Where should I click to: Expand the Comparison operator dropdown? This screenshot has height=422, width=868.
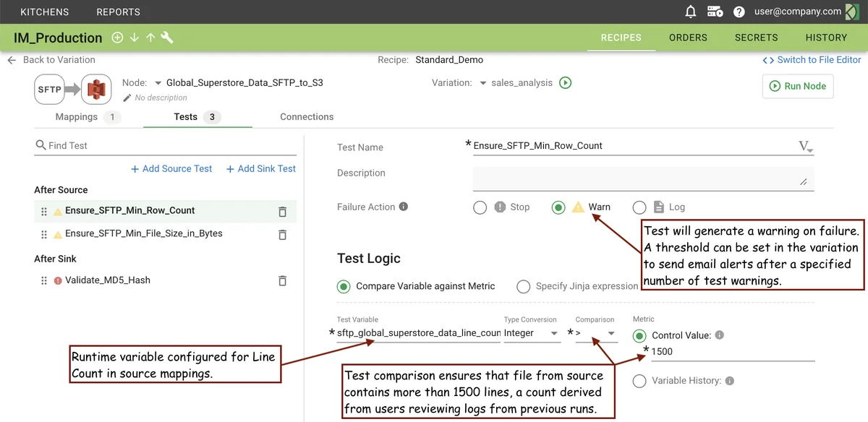point(597,333)
